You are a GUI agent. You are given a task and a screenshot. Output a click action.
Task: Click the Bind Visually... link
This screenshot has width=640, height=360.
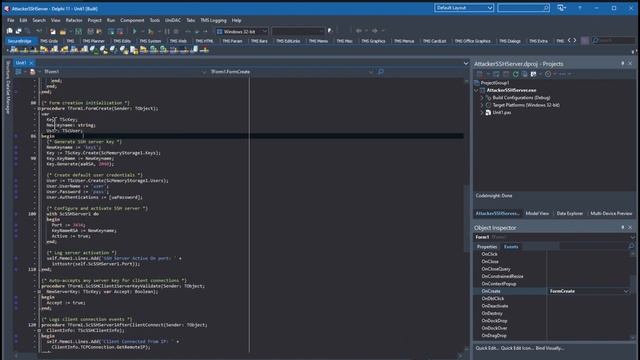click(x=550, y=348)
